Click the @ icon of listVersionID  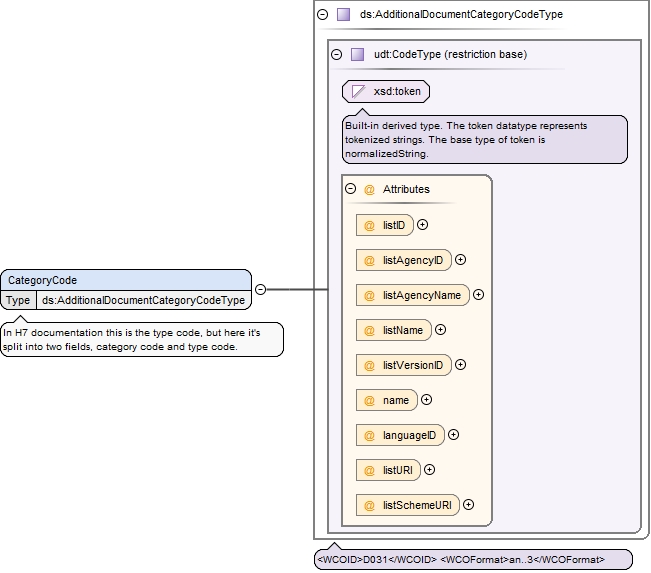pos(369,365)
